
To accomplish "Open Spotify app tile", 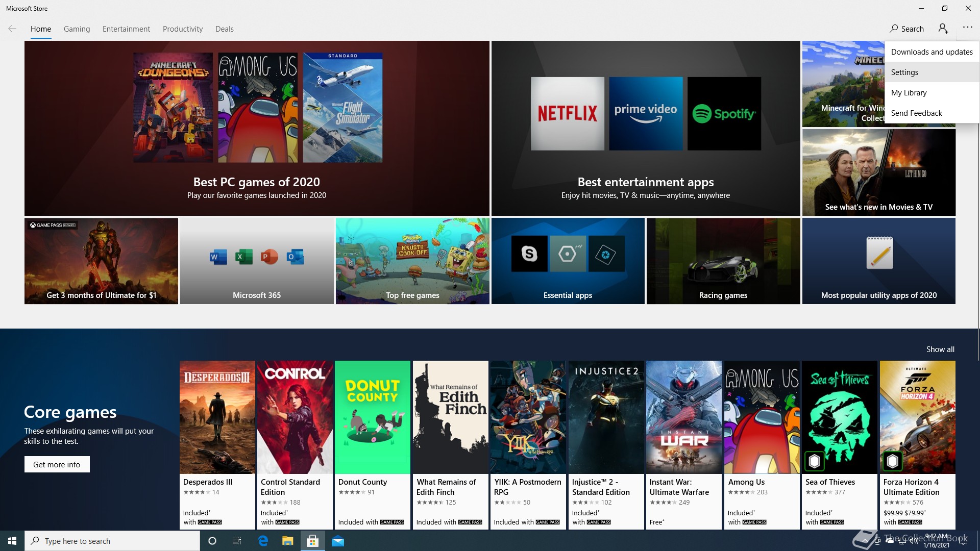I will [x=724, y=113].
